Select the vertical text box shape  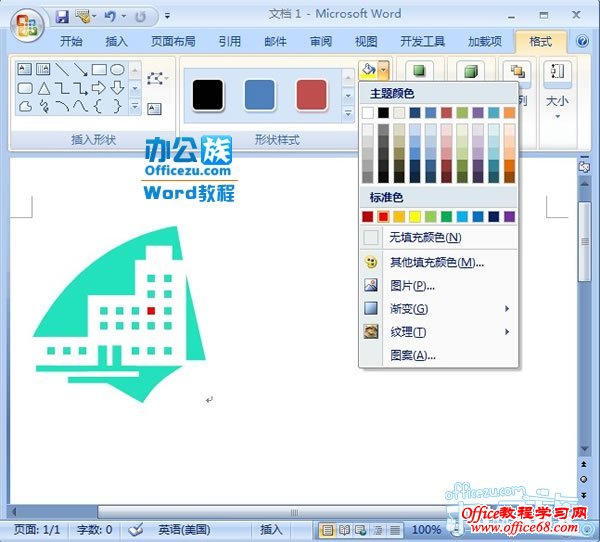(43, 69)
